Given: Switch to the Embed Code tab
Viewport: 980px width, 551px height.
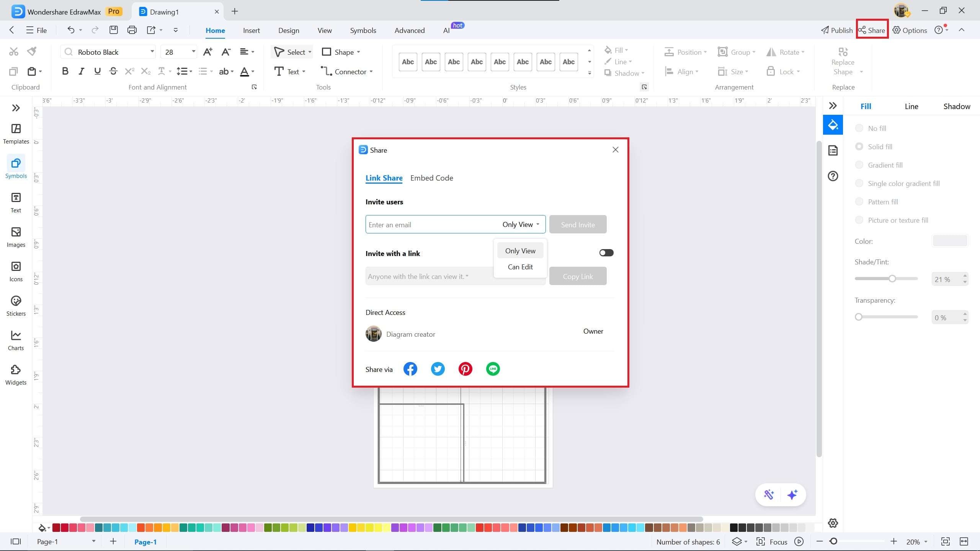Looking at the screenshot, I should (431, 178).
